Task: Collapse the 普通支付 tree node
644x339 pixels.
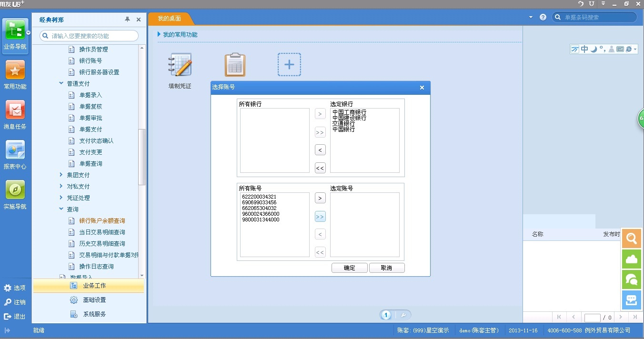Action: (x=61, y=83)
